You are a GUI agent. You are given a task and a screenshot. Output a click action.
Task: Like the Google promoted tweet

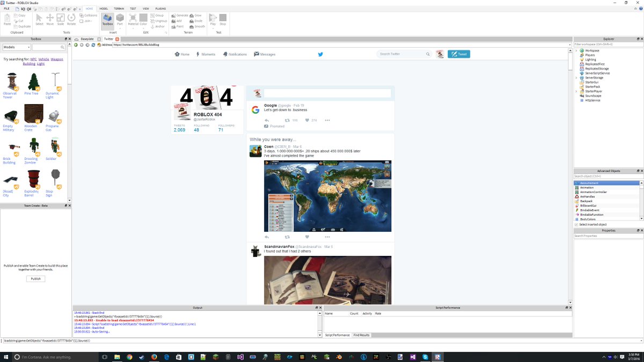point(307,120)
